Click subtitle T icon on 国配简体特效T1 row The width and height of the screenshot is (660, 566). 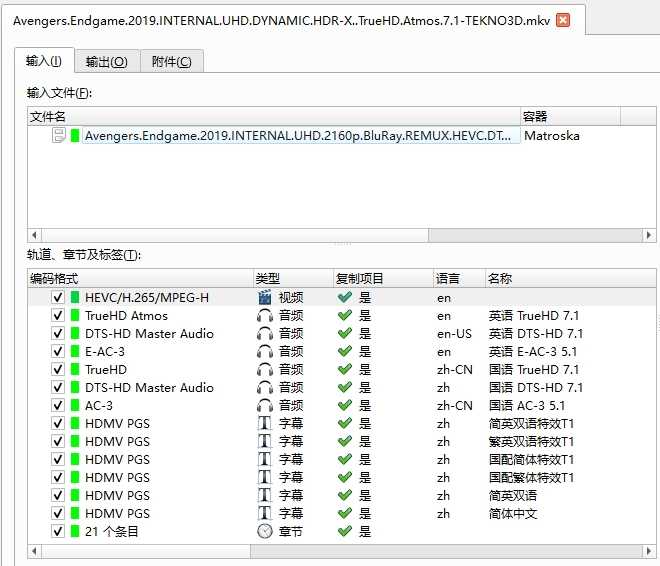point(265,459)
